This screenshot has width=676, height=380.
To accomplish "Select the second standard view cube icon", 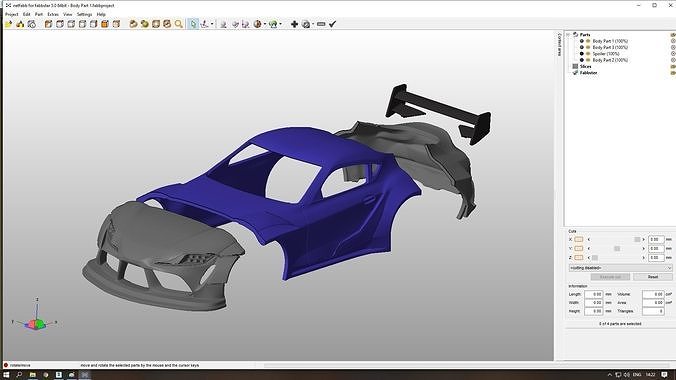I will 59,24.
